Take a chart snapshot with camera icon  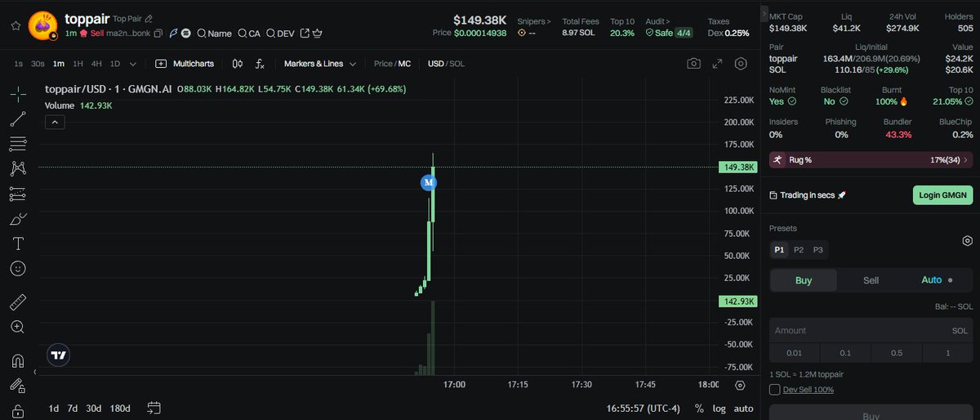[693, 64]
